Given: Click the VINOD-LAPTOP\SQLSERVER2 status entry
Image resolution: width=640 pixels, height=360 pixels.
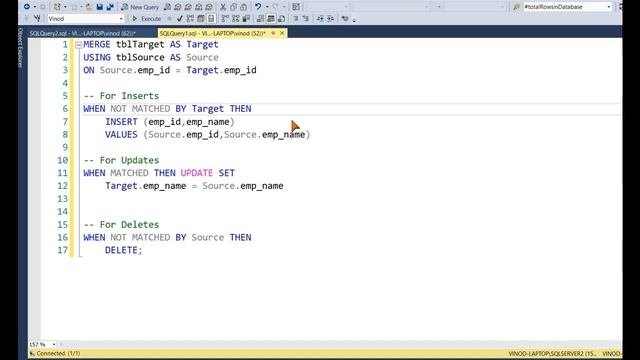Looking at the screenshot, I should 552,353.
